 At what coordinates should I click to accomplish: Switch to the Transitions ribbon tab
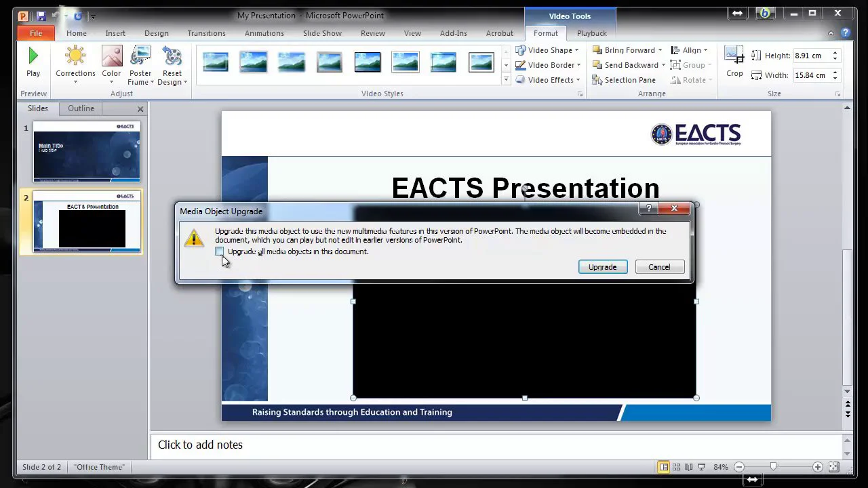point(206,33)
